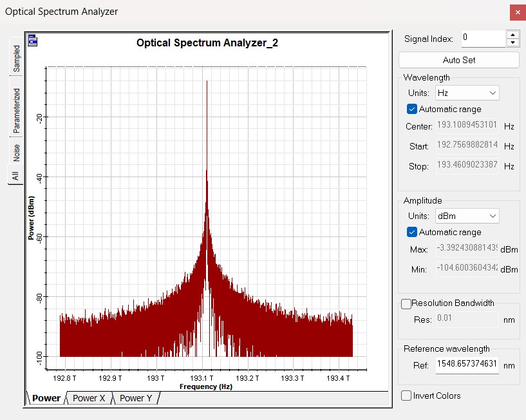Switch to the Power Y tab

(136, 398)
